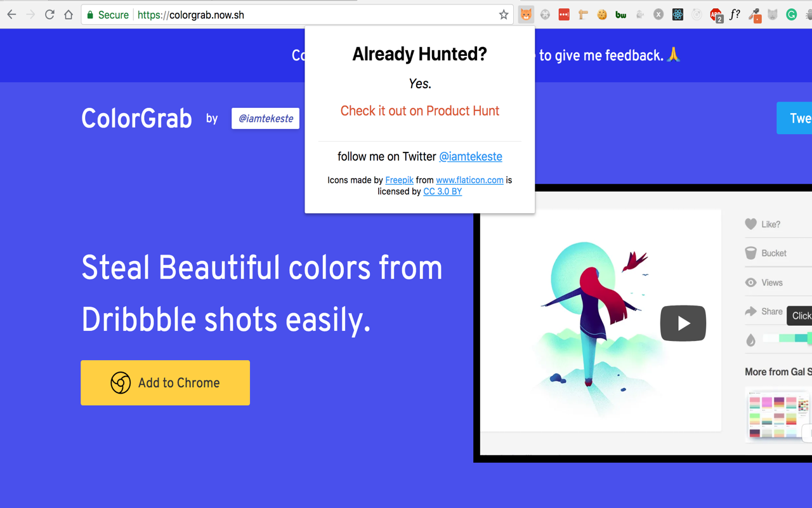Open the red LastPass extension icon

tap(564, 15)
